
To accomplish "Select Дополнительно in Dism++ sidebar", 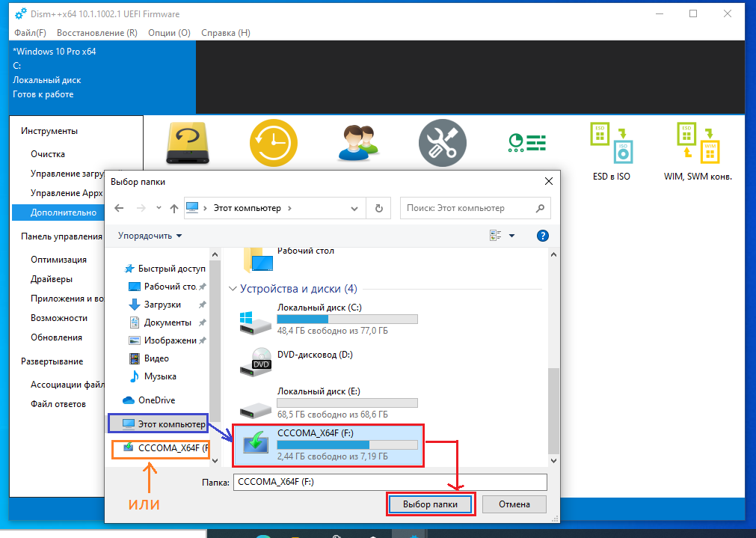I will 58,213.
